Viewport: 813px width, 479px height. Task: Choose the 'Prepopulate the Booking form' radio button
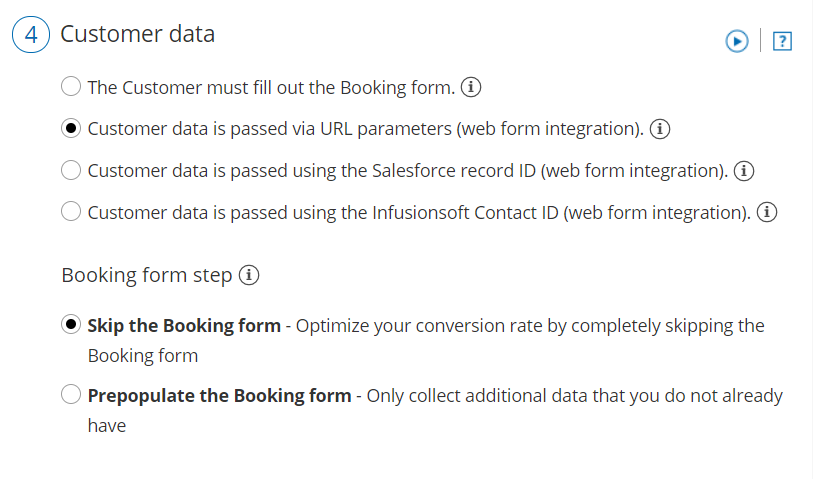tap(71, 396)
